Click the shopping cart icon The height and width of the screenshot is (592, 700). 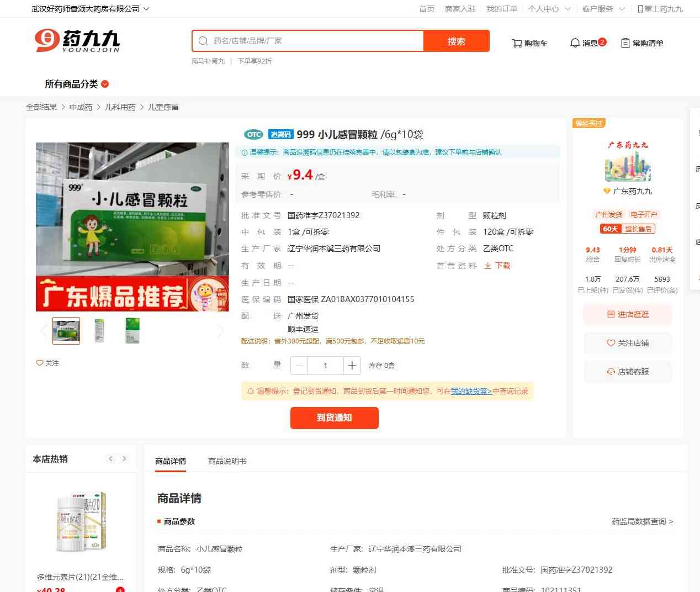(x=517, y=43)
